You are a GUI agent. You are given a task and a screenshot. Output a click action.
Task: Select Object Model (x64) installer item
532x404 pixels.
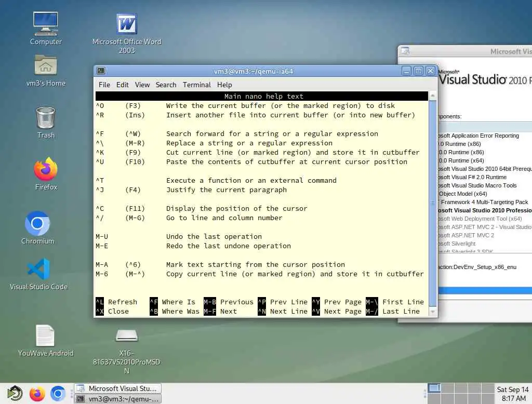pyautogui.click(x=463, y=194)
